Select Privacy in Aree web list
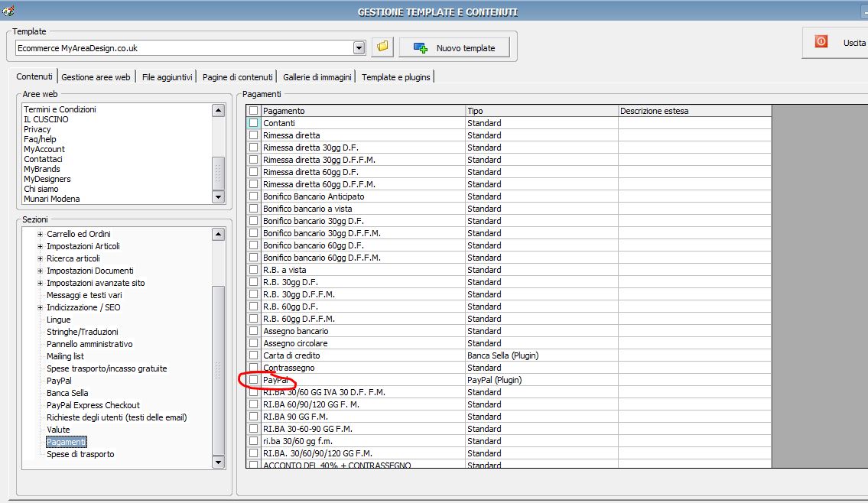The height and width of the screenshot is (503, 868). (37, 129)
